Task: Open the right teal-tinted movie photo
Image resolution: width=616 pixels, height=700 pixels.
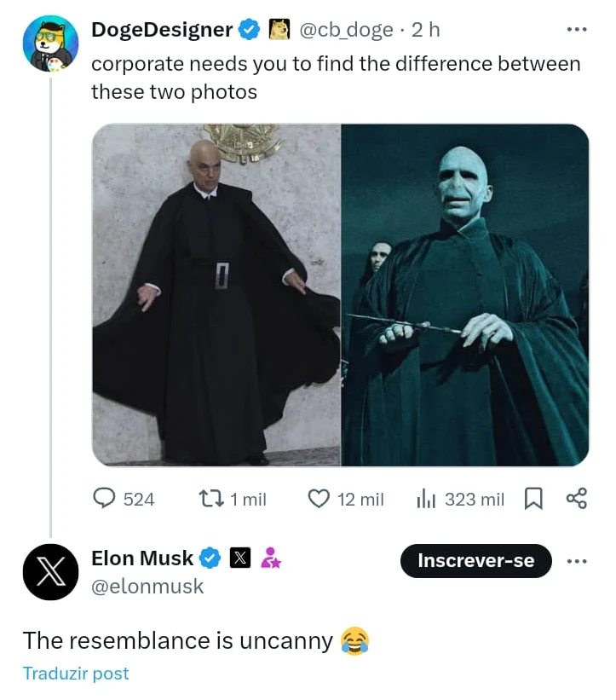Action: 465,295
